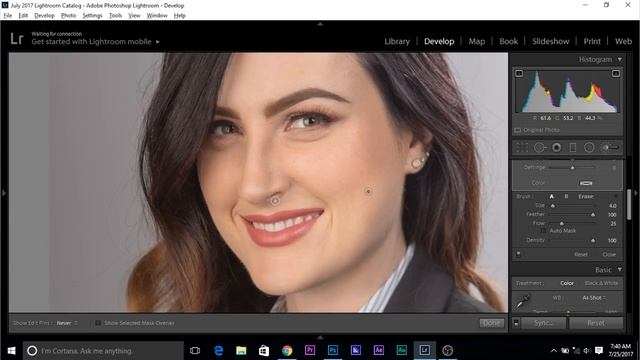
Task: Toggle shadow clipping indicator in histogram
Action: coord(519,73)
